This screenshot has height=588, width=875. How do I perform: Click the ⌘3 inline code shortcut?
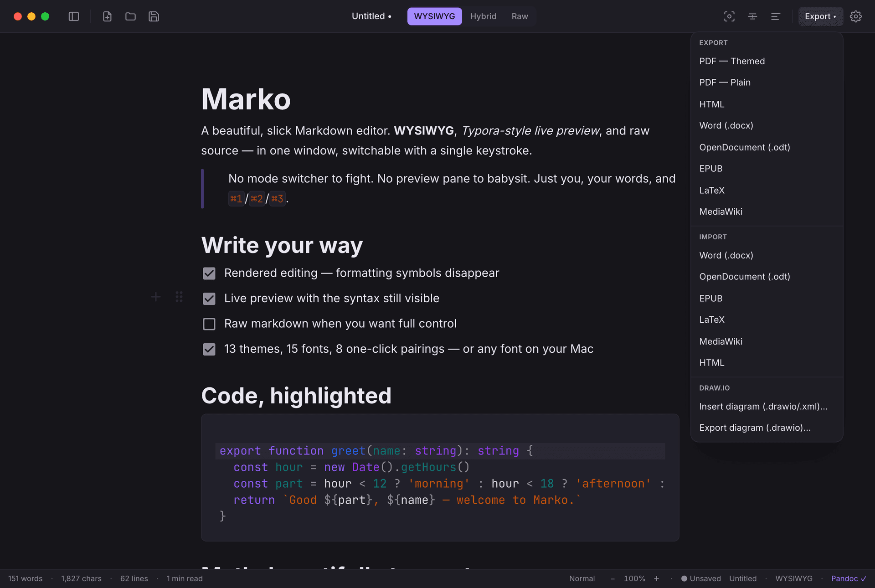tap(278, 199)
